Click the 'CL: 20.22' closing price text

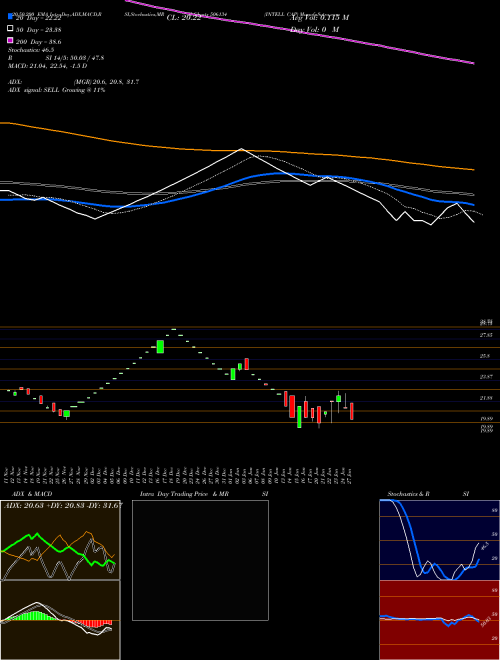[x=184, y=18]
